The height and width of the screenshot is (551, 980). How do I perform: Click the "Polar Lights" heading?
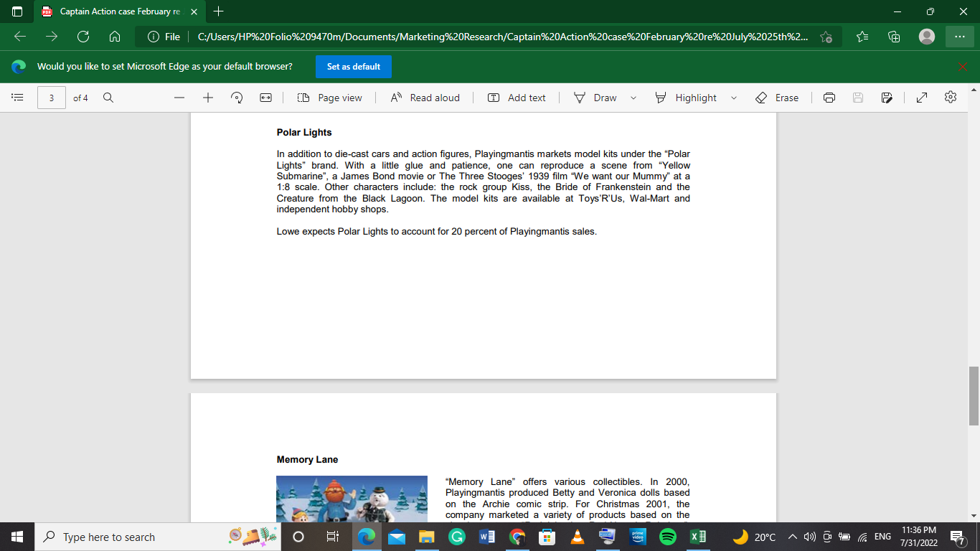(304, 132)
